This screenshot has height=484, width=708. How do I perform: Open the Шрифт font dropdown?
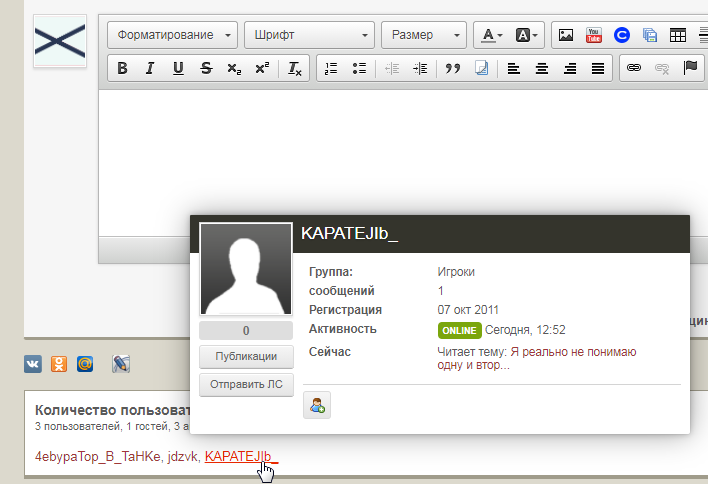(309, 35)
